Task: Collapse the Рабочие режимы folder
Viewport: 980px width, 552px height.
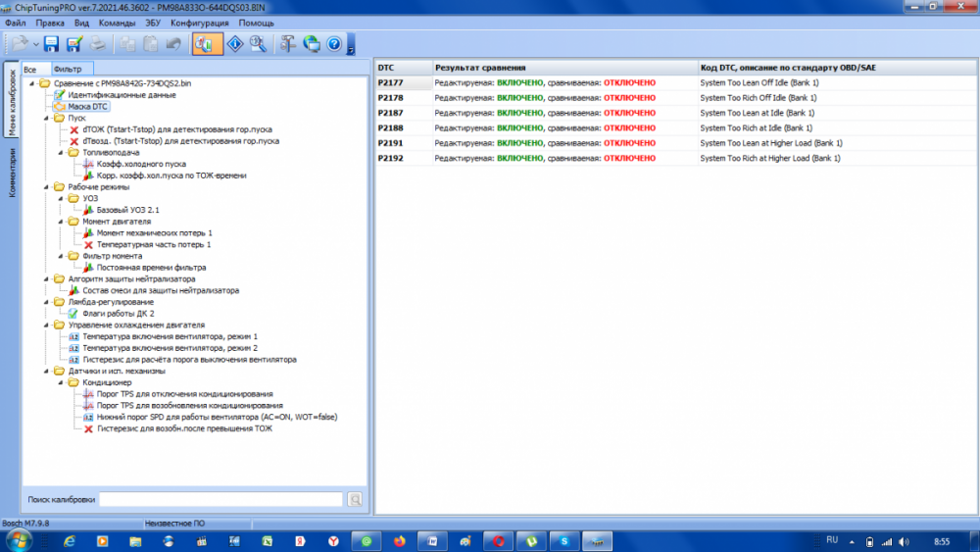Action: [x=46, y=187]
